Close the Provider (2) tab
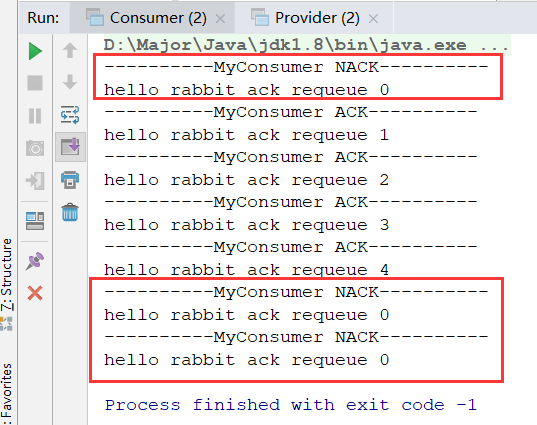Screen dimensions: 537x425 [373, 18]
